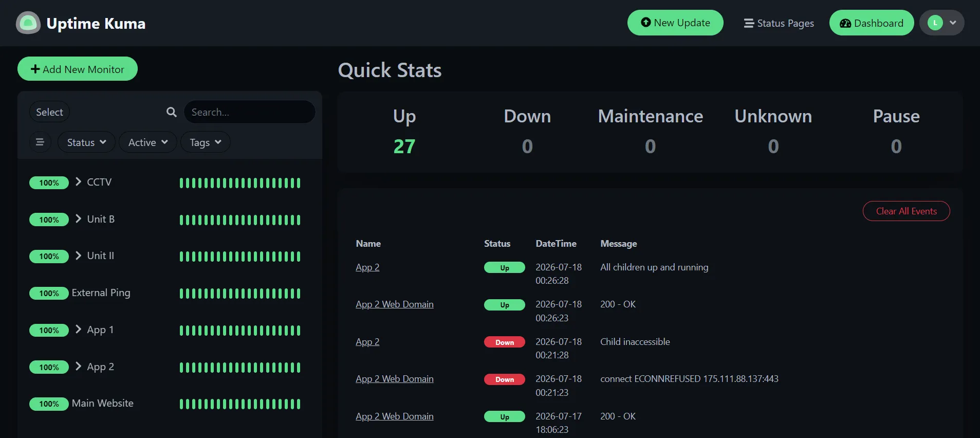
Task: Select the App 1 monitor name
Action: [100, 330]
